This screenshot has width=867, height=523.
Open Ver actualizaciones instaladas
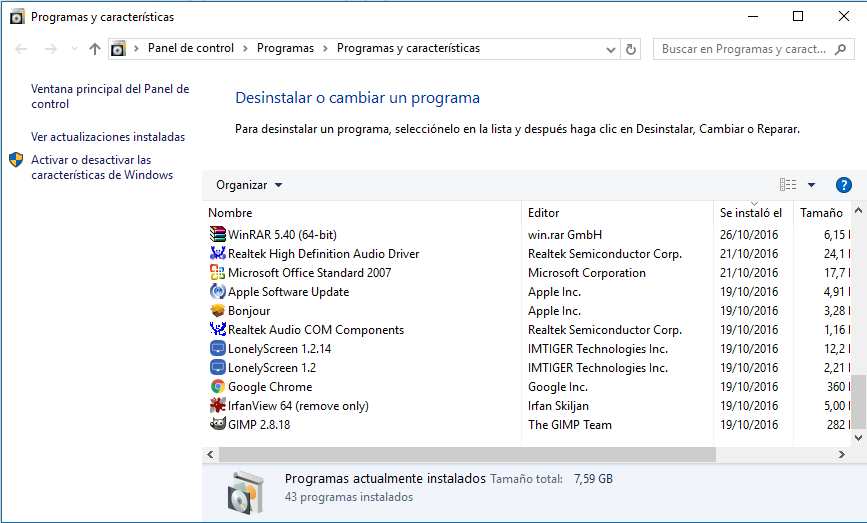pos(108,137)
